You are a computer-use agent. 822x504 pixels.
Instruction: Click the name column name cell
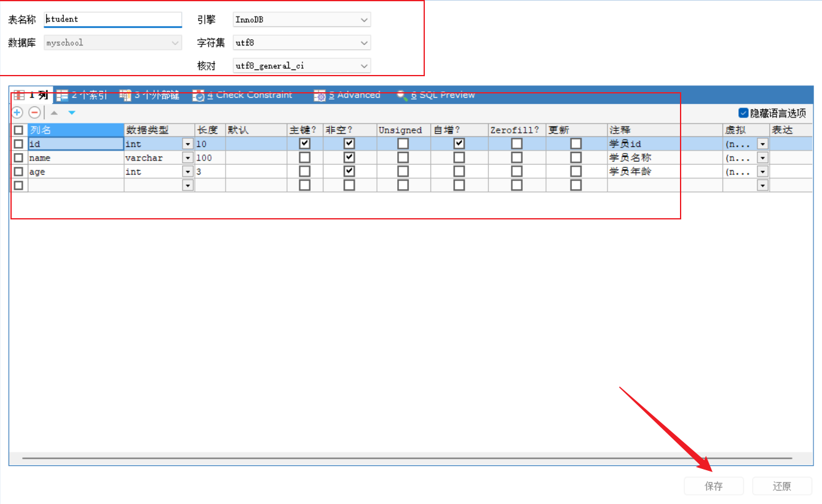click(76, 158)
